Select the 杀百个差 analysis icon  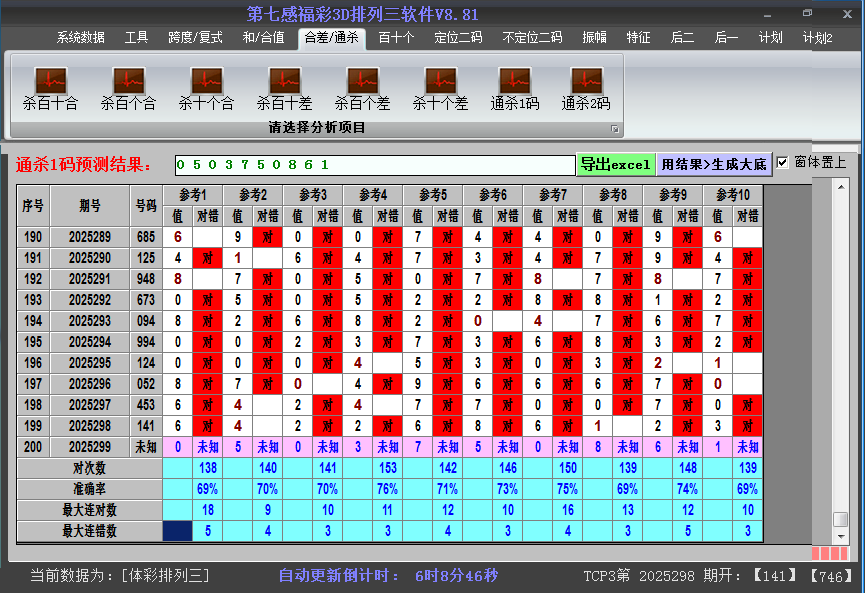coord(361,85)
